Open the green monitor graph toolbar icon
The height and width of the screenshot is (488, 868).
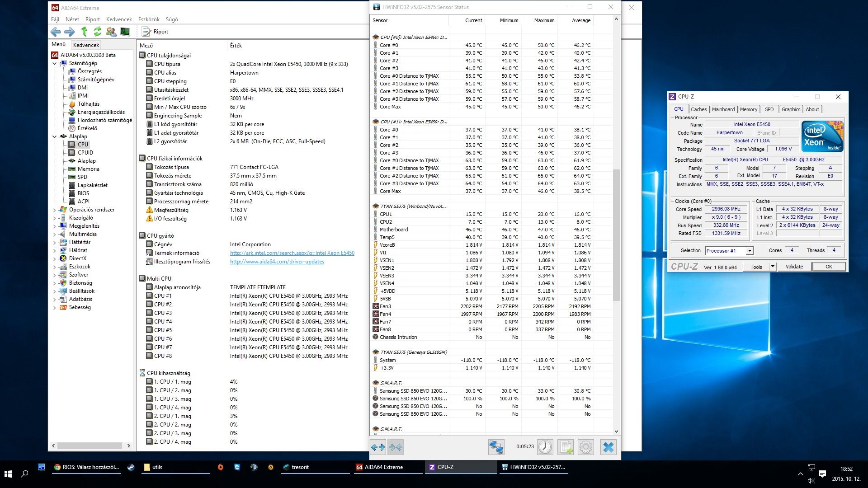pos(125,32)
